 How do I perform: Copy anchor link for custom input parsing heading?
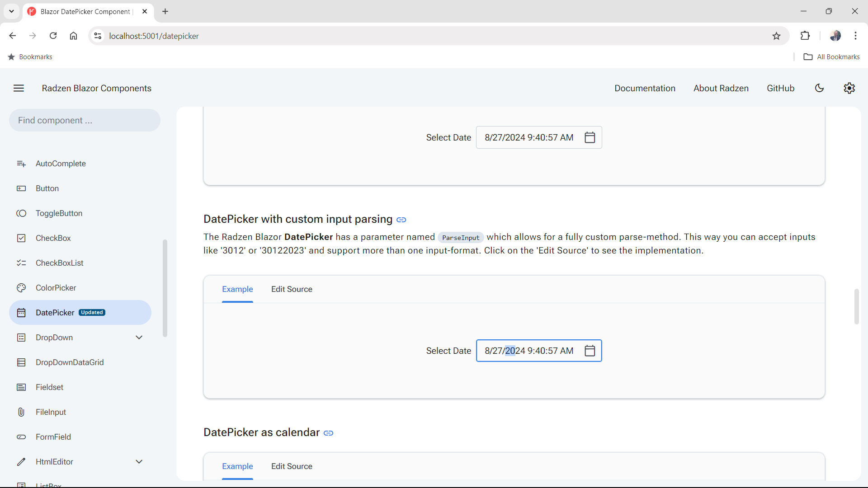click(x=401, y=220)
